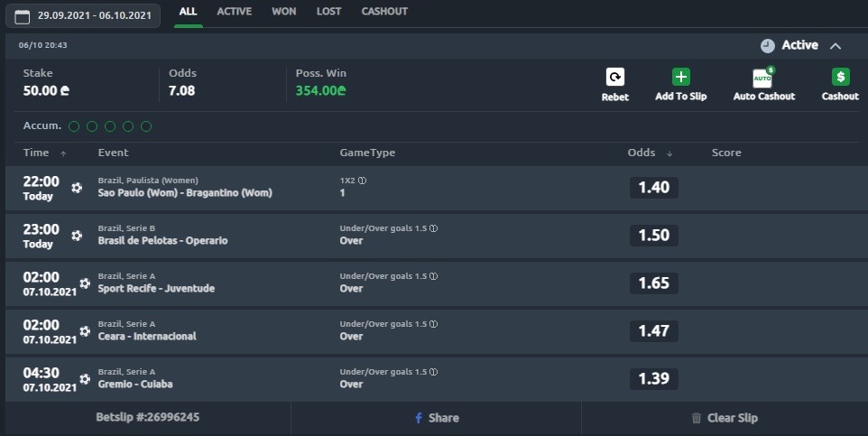Click the 50.00 stake value
This screenshot has height=436, width=868.
[46, 91]
